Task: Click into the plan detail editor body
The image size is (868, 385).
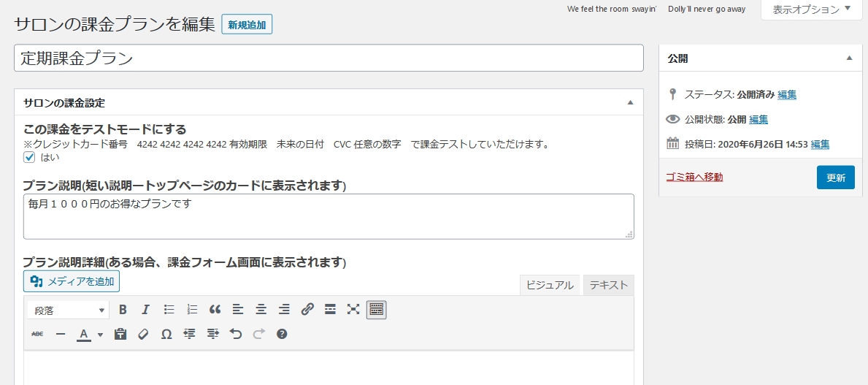Action: [329, 367]
